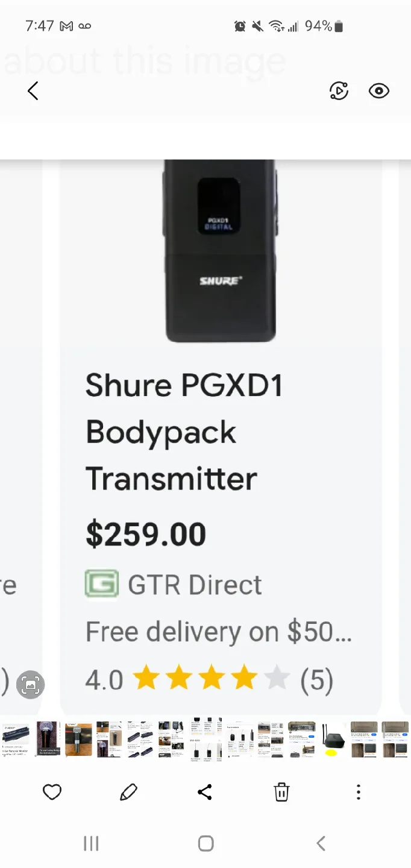The image size is (411, 868).
Task: Open the editor with the pencil icon
Action: 128,792
